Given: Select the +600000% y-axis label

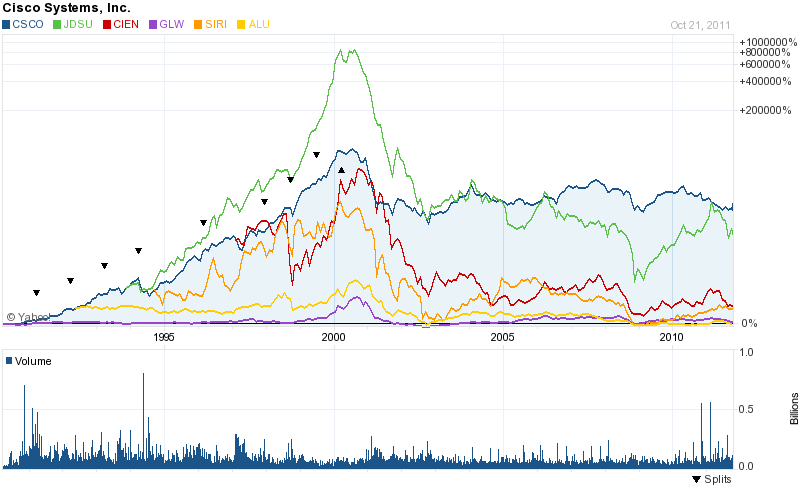Looking at the screenshot, I should pyautogui.click(x=765, y=64).
